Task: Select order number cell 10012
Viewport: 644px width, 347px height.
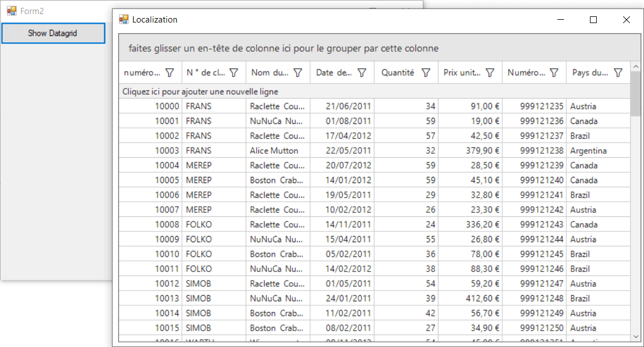Action: coord(151,284)
